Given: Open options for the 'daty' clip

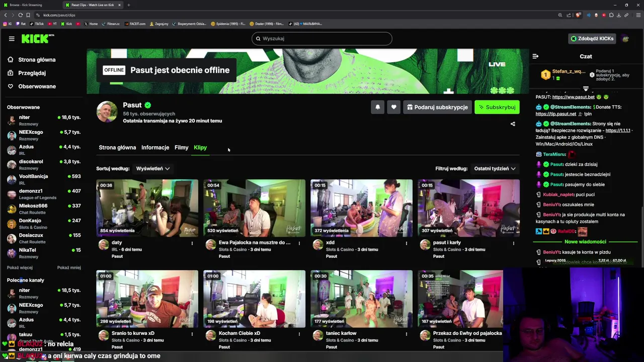Looking at the screenshot, I should click(x=192, y=243).
